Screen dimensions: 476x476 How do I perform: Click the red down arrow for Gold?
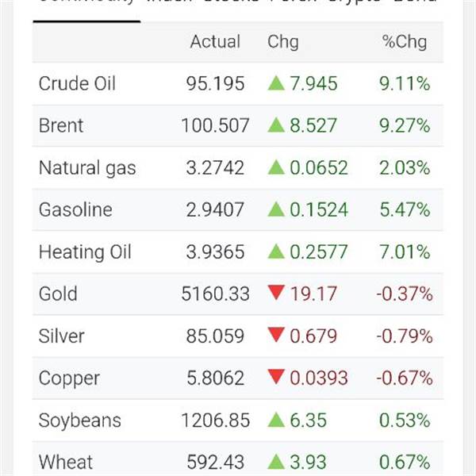(276, 294)
